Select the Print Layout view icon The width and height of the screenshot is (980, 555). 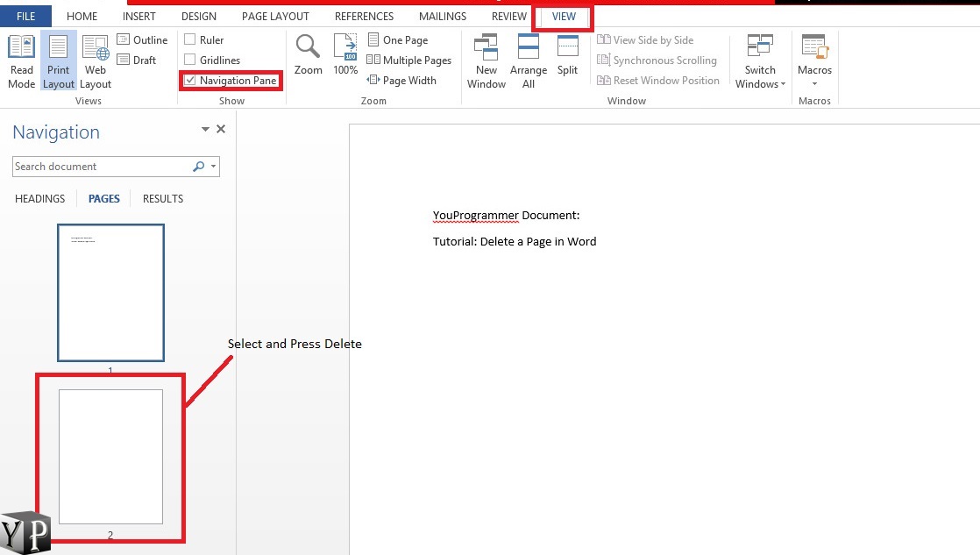pos(59,61)
